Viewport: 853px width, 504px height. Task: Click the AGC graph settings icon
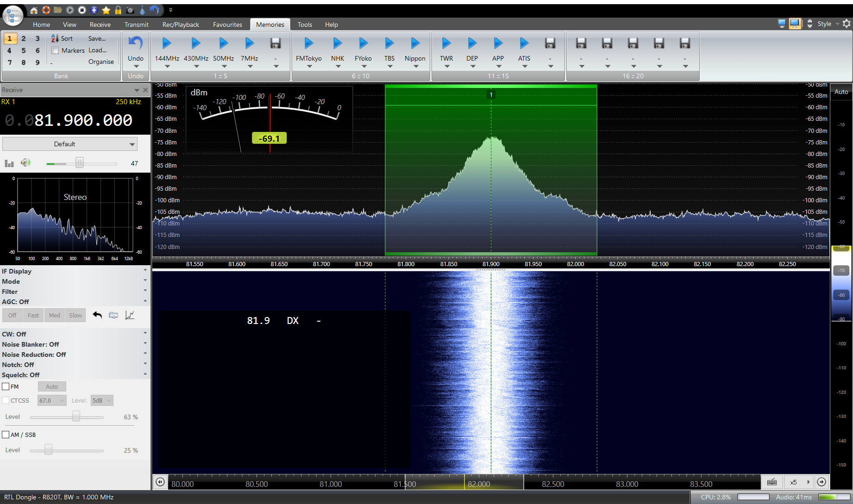pos(130,315)
